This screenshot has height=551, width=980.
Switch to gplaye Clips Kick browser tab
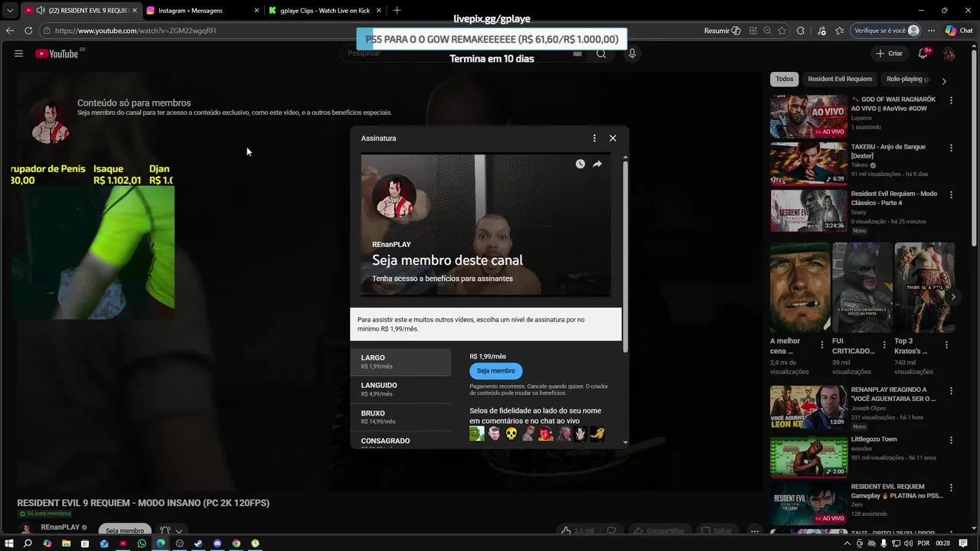click(325, 10)
